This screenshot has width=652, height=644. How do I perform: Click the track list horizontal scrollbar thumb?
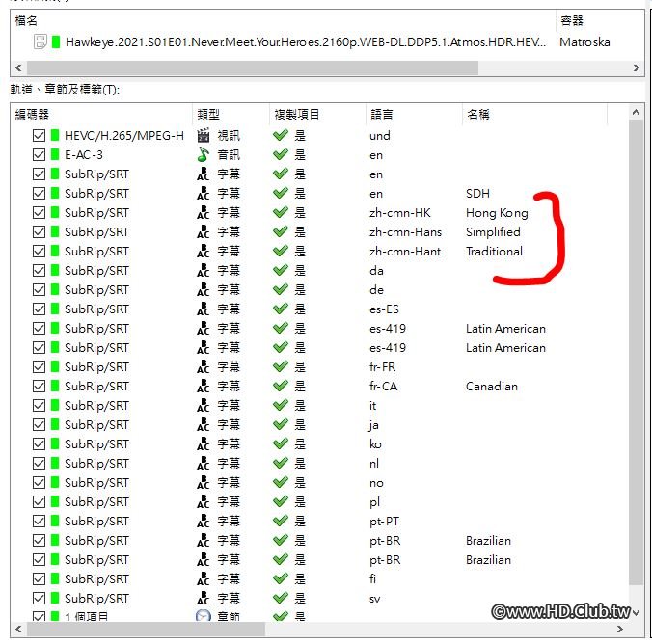(x=146, y=629)
